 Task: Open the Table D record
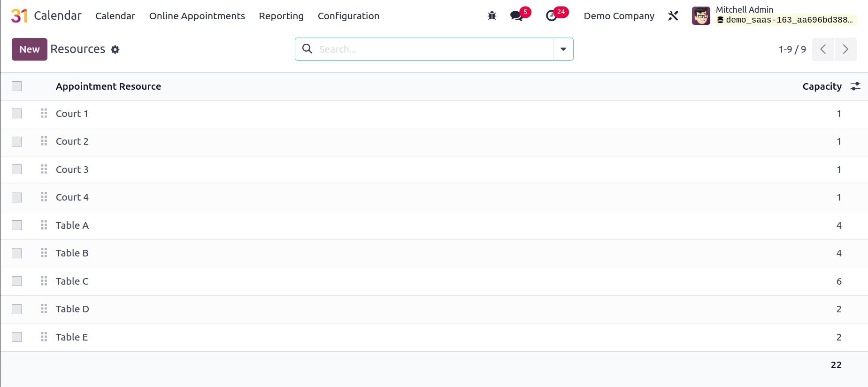click(x=72, y=309)
